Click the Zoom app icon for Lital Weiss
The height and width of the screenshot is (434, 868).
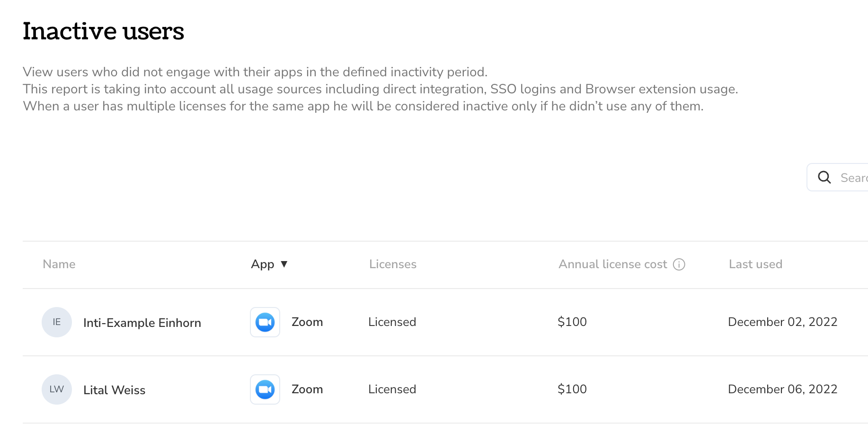coord(265,389)
